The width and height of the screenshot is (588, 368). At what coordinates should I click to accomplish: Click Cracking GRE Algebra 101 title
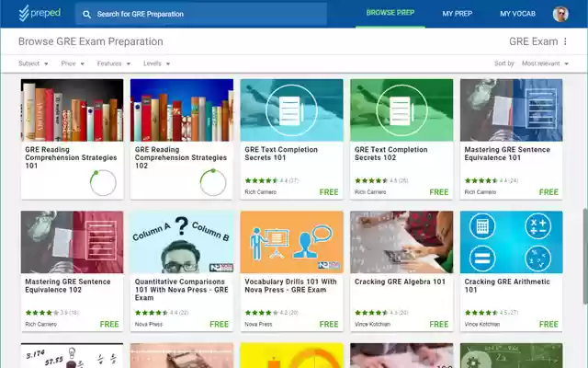click(x=400, y=282)
